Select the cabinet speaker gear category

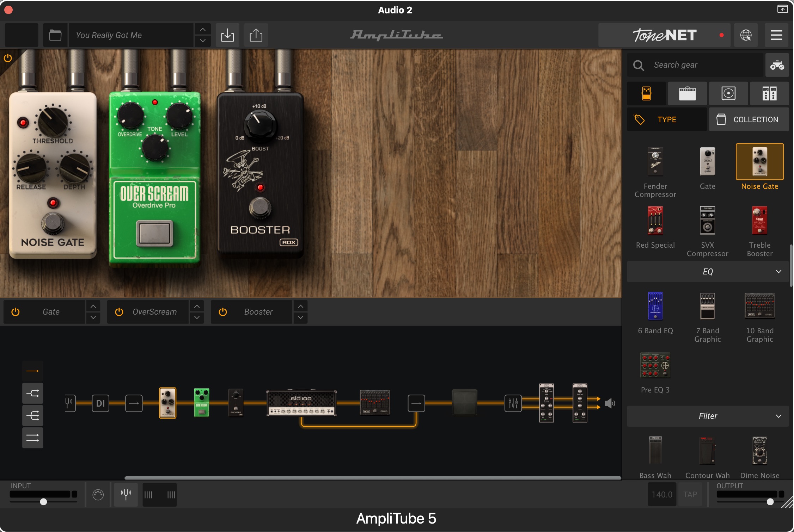[728, 94]
